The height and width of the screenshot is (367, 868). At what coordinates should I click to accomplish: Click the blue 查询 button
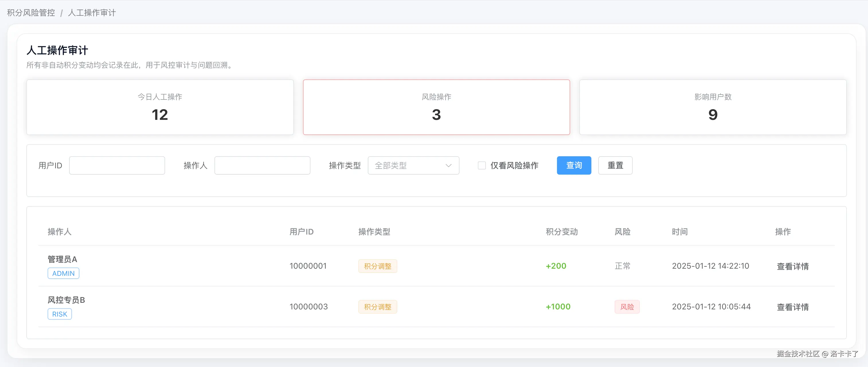pyautogui.click(x=574, y=165)
